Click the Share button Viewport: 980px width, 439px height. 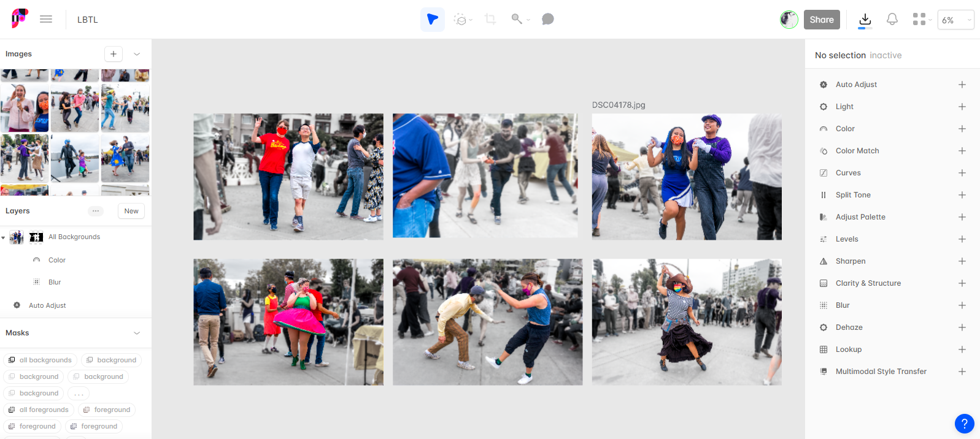[821, 20]
